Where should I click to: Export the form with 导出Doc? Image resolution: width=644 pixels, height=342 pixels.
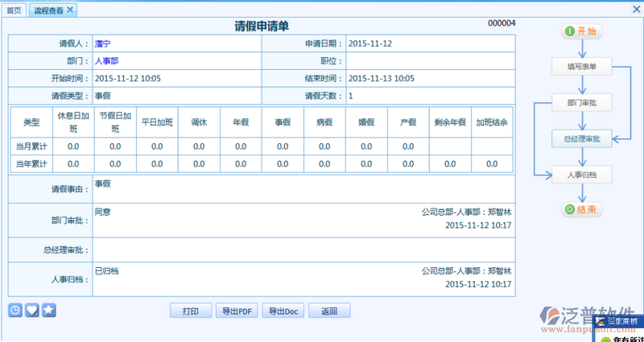click(x=283, y=311)
